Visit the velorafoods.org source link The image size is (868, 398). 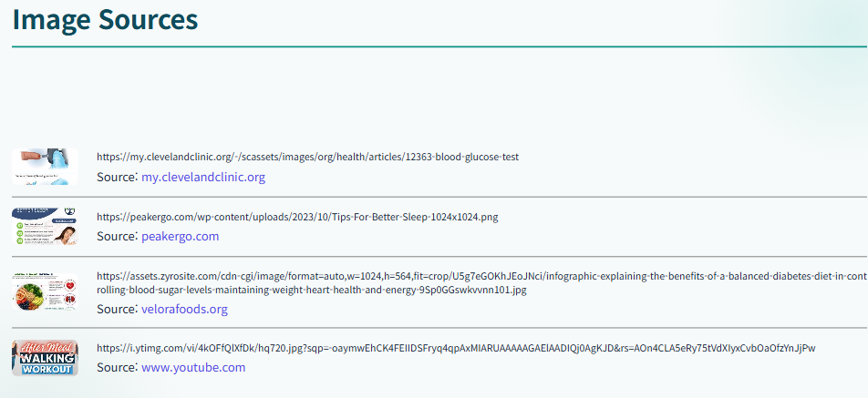[184, 309]
